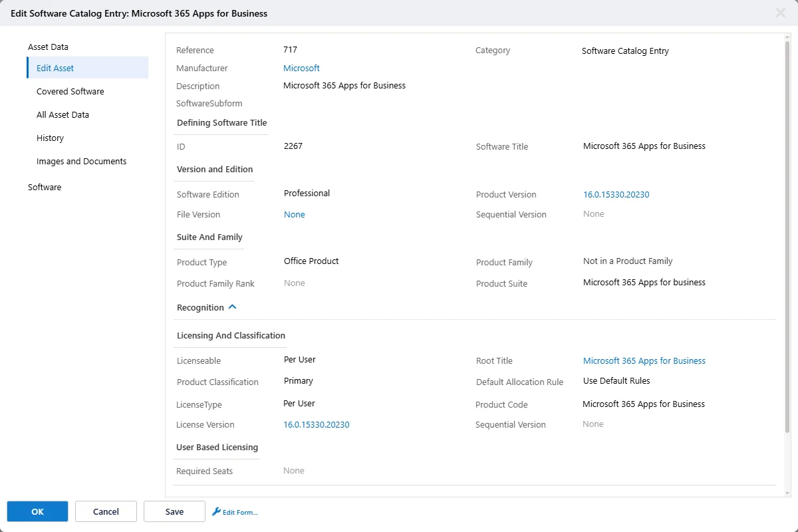
Task: Open Root Title Microsoft 365 Apps link
Action: [644, 360]
